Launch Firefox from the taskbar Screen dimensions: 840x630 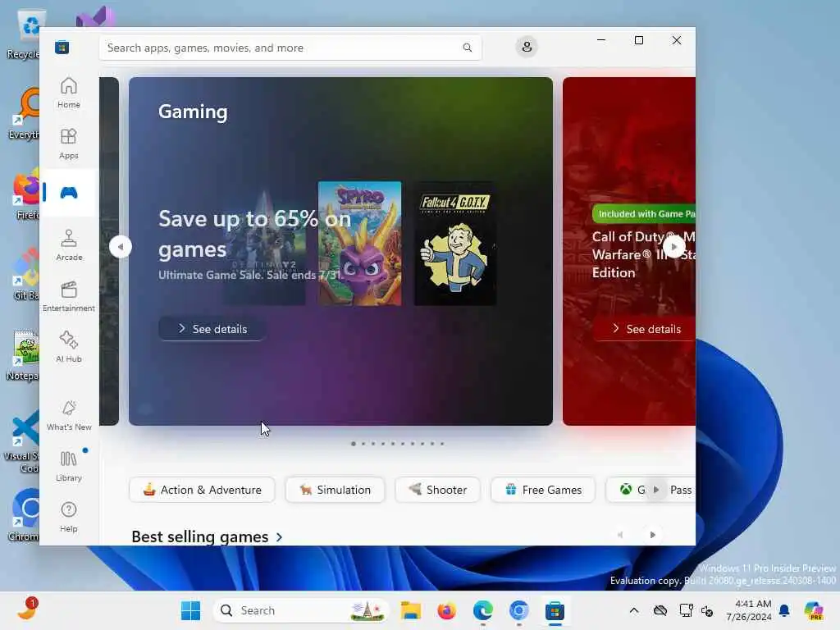[x=447, y=610]
